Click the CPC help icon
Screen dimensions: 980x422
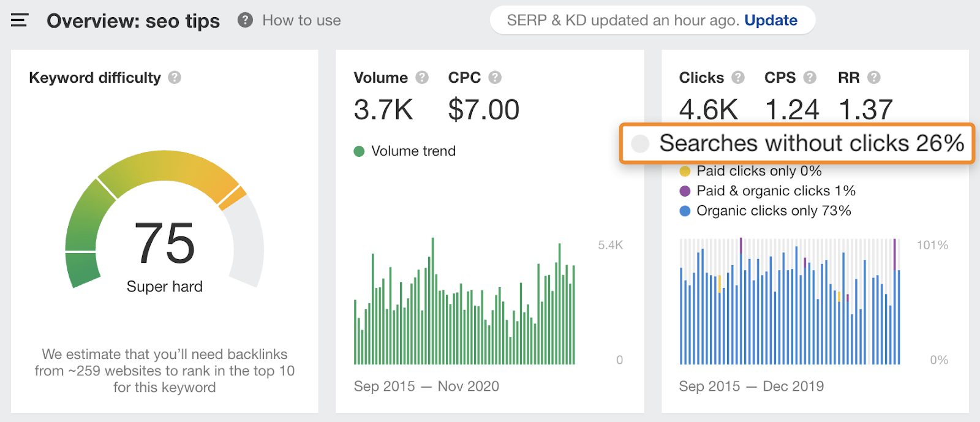coord(495,78)
